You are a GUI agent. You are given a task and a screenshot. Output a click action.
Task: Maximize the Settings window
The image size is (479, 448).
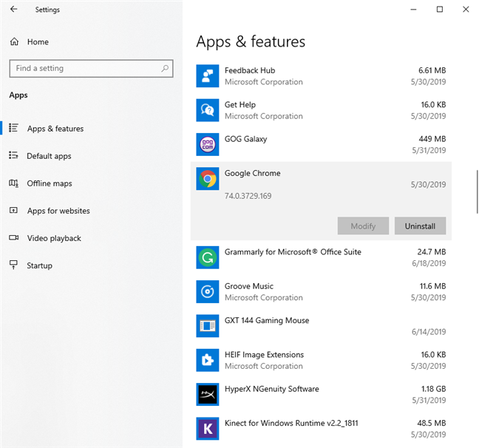pyautogui.click(x=440, y=10)
